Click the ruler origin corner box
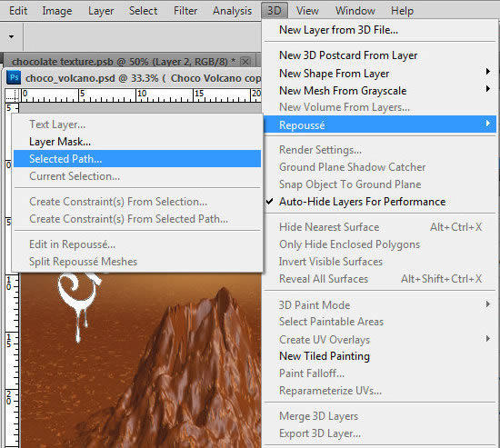The width and height of the screenshot is (500, 448). tap(13, 95)
